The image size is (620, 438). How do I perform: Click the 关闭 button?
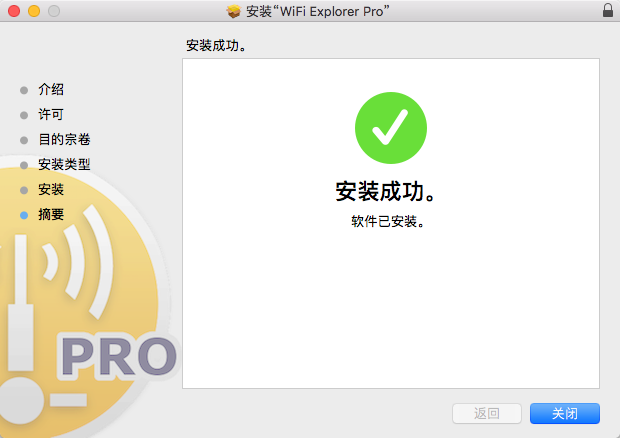[x=565, y=413]
